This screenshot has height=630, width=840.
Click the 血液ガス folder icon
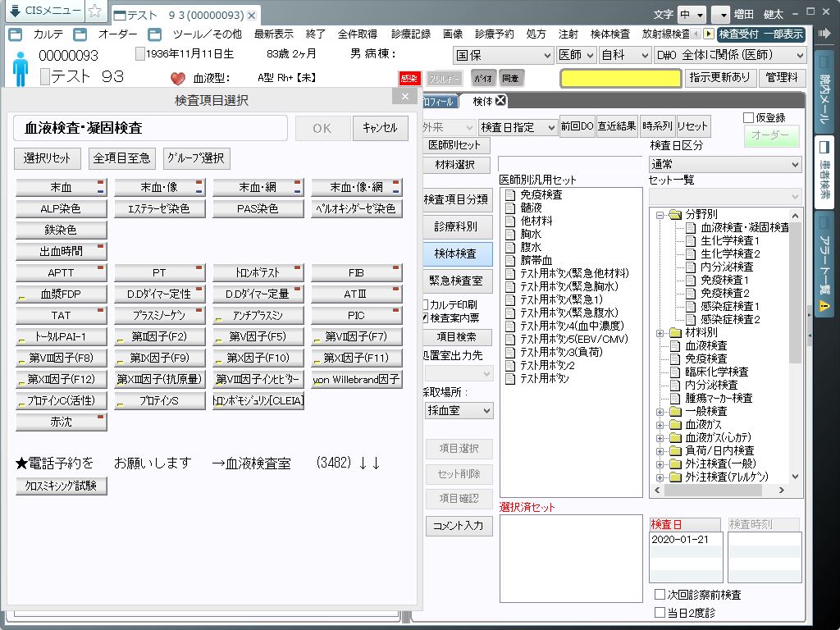(x=676, y=424)
